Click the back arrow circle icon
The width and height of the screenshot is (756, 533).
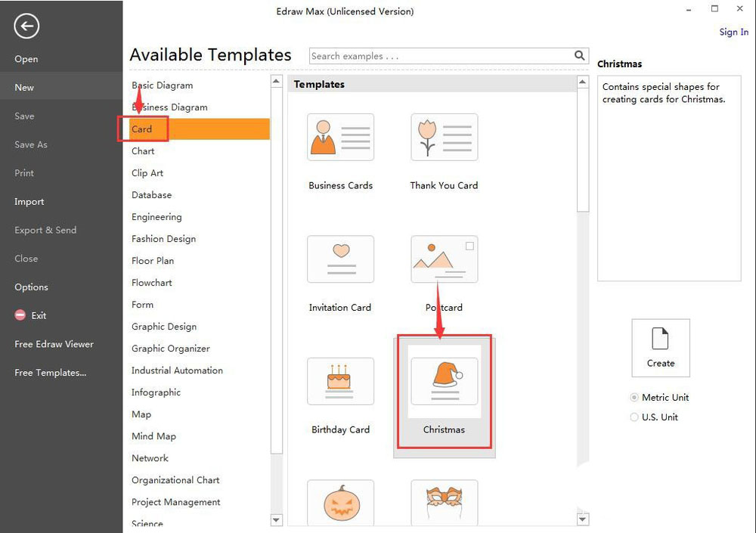tap(26, 26)
